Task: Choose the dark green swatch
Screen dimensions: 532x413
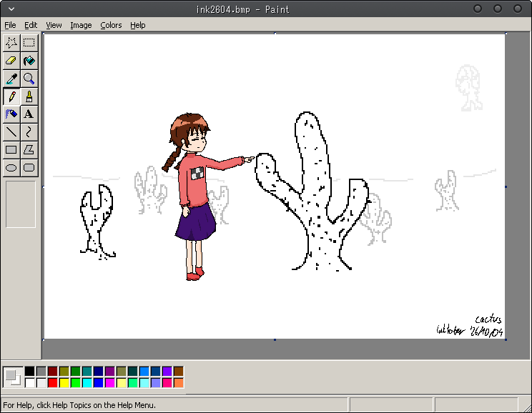Action: (x=76, y=372)
